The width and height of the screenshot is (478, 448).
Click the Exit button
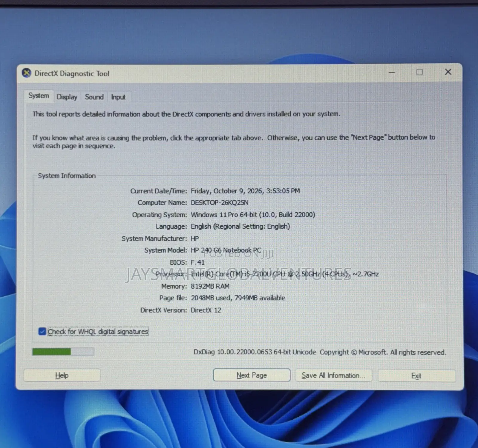416,376
